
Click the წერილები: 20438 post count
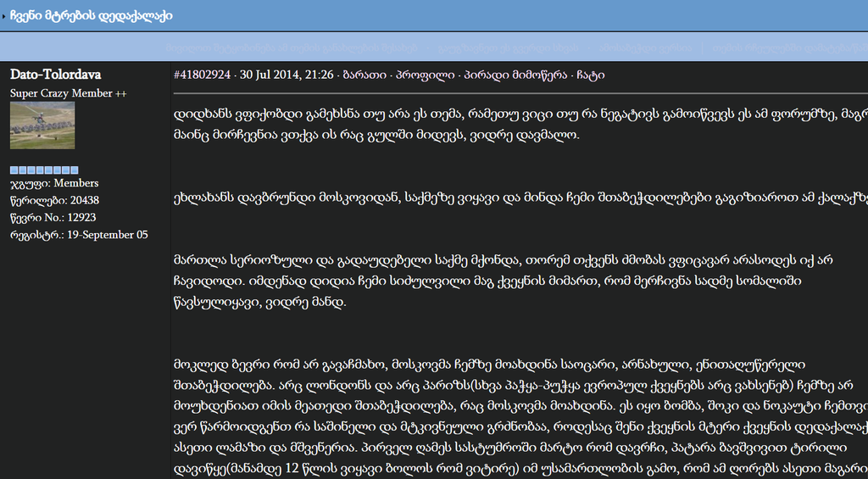coord(55,200)
